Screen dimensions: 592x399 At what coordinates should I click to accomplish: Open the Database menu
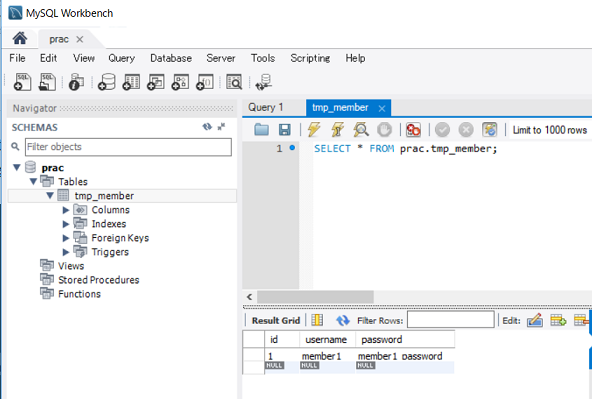(171, 58)
